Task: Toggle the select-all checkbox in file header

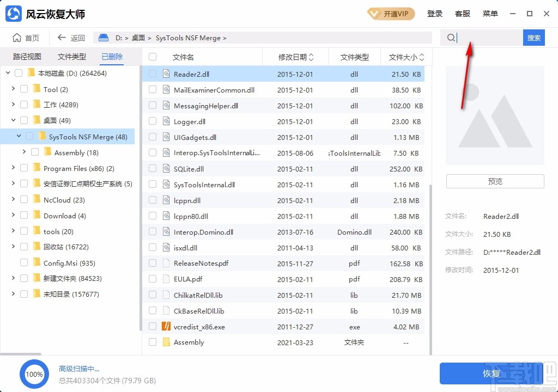Action: 153,57
